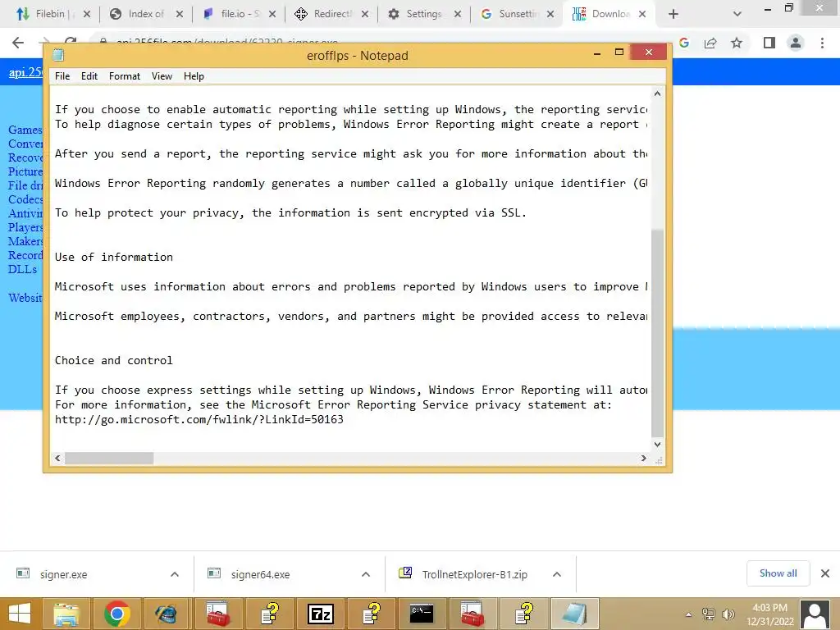This screenshot has height=630, width=840.
Task: Click the Notepad icon in the title bar
Action: [x=58, y=55]
